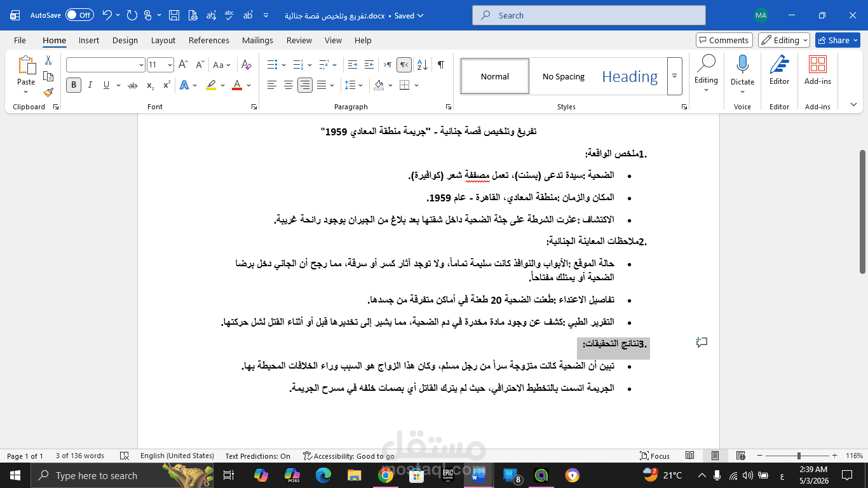Click Save icon in title bar

[x=175, y=15]
